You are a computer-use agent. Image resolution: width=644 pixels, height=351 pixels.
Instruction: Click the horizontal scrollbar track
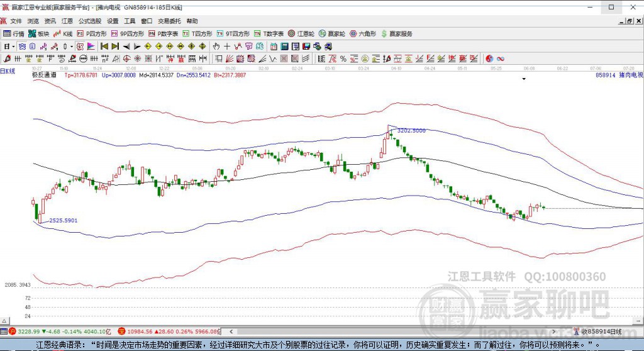392,331
